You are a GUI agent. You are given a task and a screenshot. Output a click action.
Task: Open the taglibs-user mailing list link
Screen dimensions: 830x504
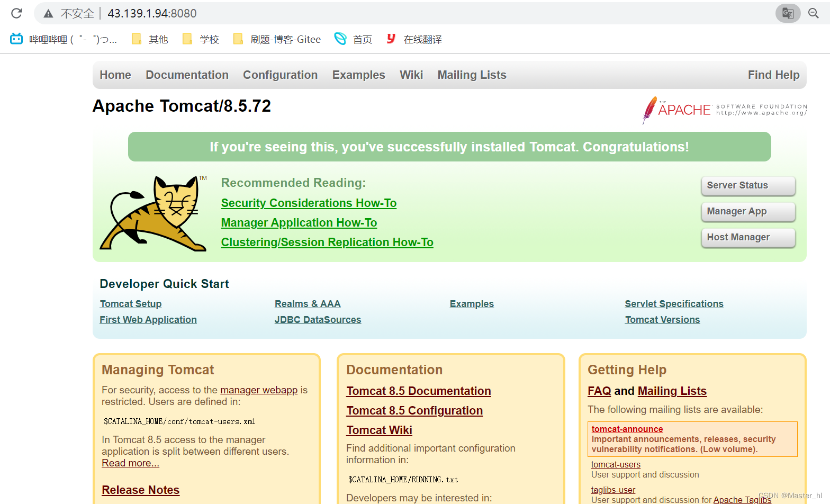[x=613, y=490]
